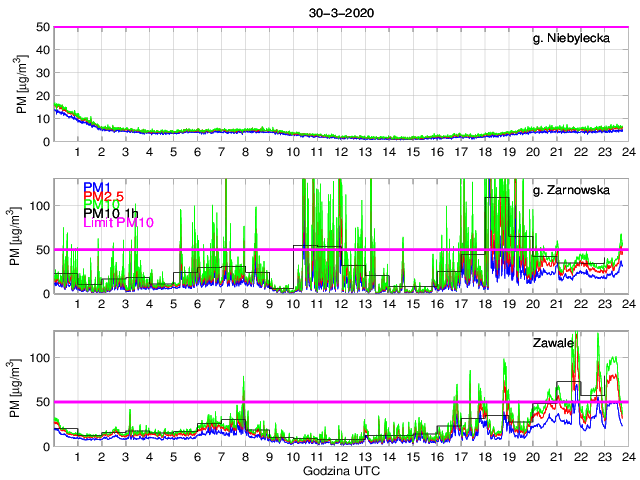The width and height of the screenshot is (640, 480).
Task: Click the y-axis PM label of top plot
Action: point(23,84)
